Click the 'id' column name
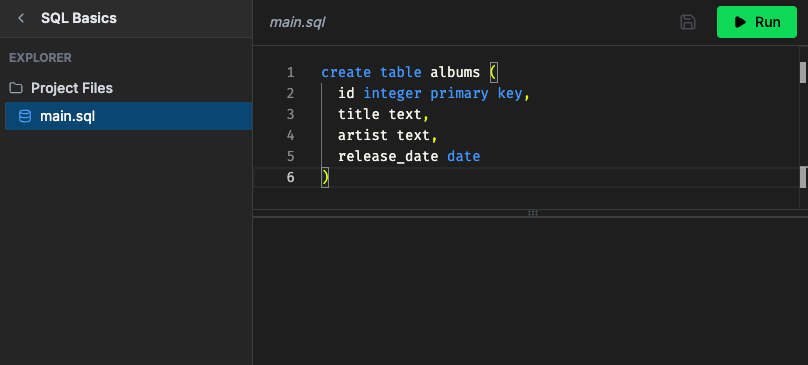The image size is (808, 365). click(x=346, y=93)
